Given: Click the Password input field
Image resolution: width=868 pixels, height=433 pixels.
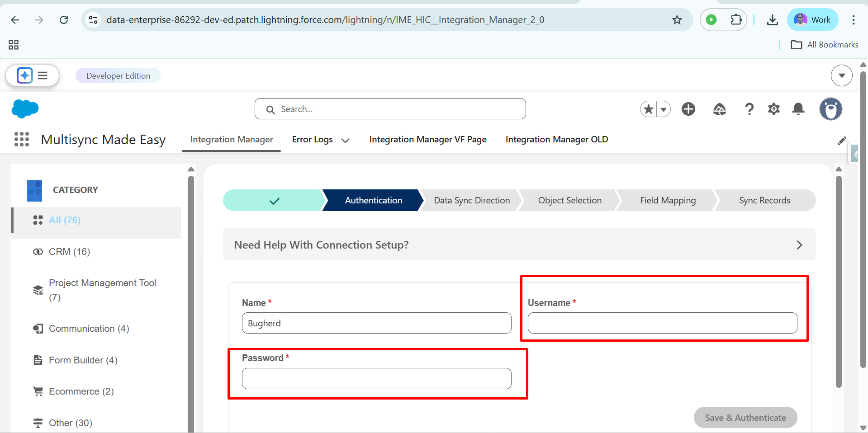Looking at the screenshot, I should coord(376,379).
